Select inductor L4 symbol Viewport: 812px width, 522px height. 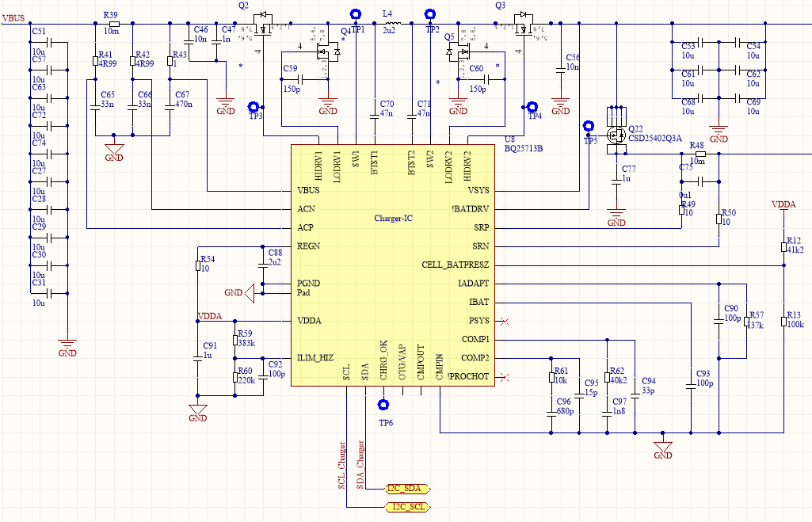tap(393, 23)
